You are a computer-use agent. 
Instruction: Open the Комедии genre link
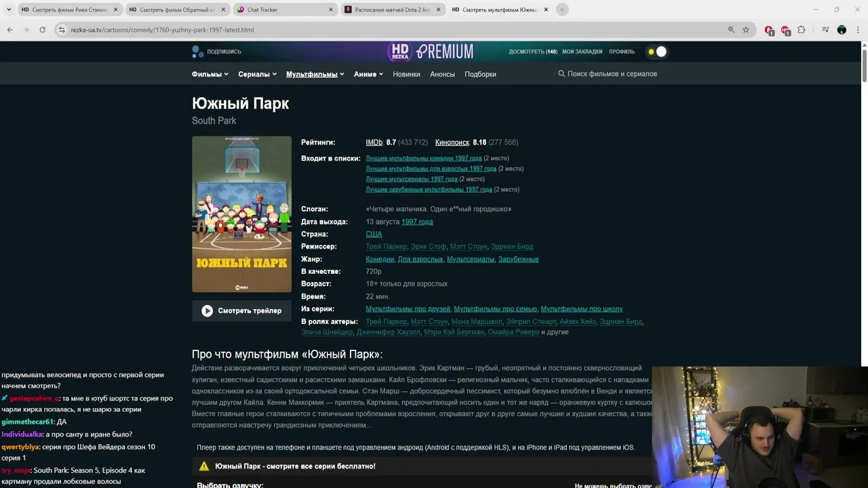click(380, 259)
